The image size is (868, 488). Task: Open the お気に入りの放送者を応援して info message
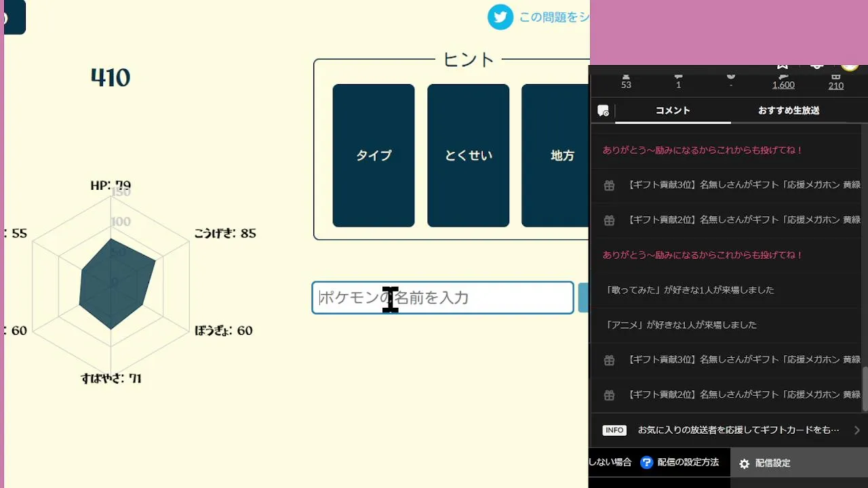[x=738, y=430]
